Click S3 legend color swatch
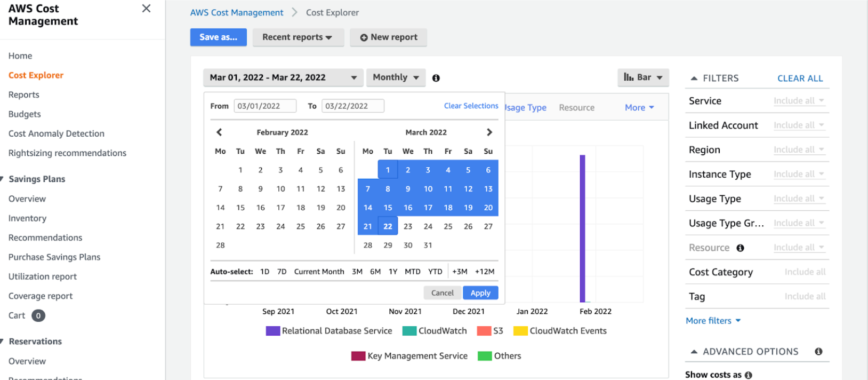 pyautogui.click(x=484, y=331)
